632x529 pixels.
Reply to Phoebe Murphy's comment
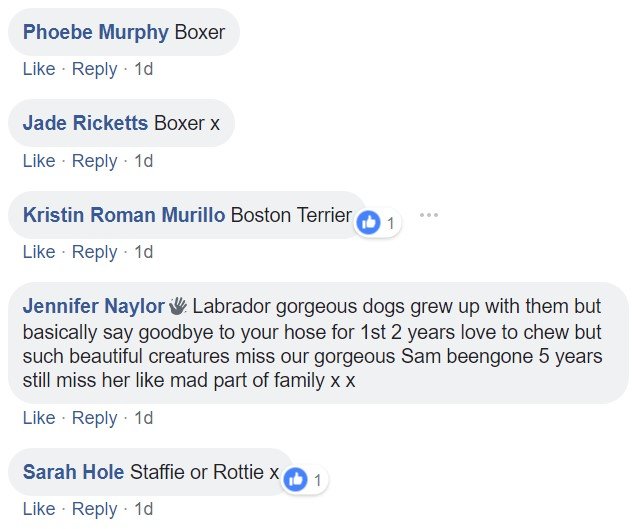[95, 69]
